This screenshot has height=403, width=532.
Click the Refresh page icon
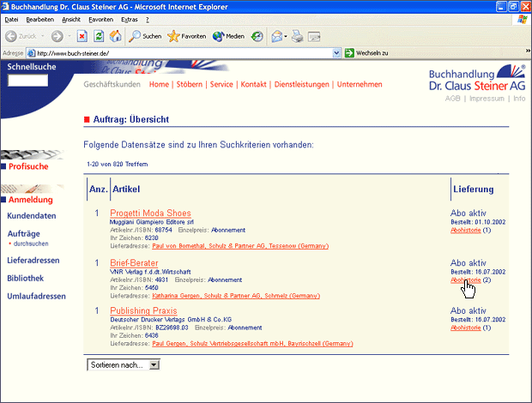[x=99, y=36]
